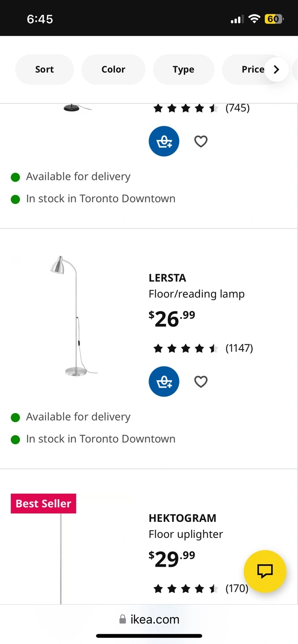This screenshot has width=298, height=644.
Task: Tap the Best Seller badge
Action: [43, 504]
